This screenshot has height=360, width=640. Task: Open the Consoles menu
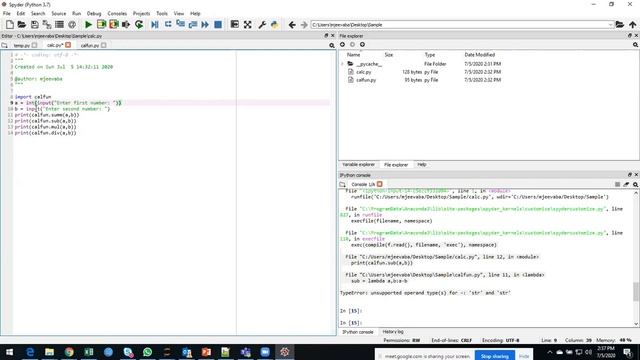point(117,13)
